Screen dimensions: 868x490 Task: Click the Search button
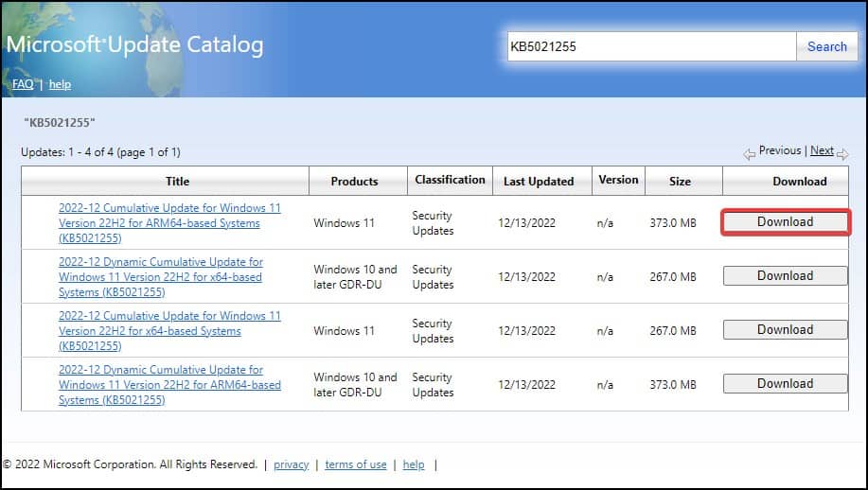(826, 46)
